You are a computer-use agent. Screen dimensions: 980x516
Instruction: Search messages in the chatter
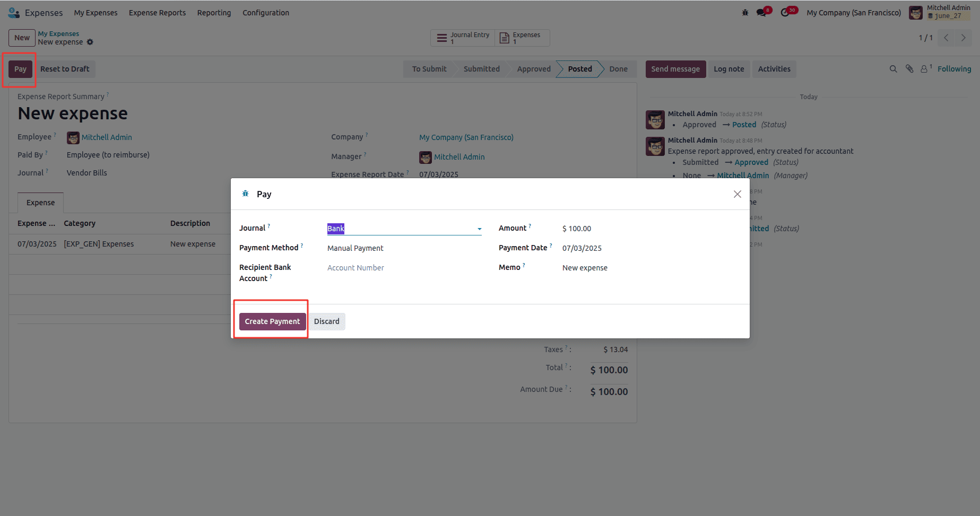point(893,69)
